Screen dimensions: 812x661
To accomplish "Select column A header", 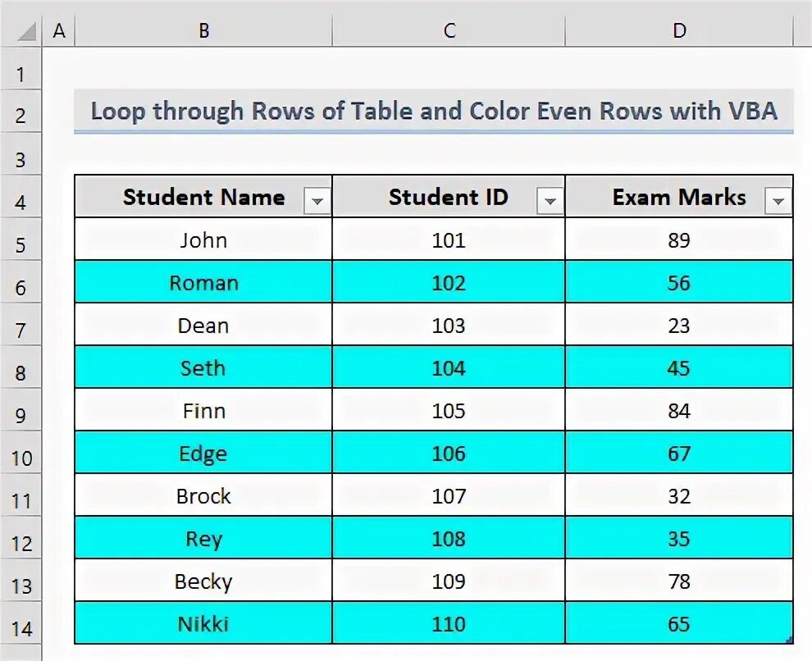I will click(x=58, y=30).
